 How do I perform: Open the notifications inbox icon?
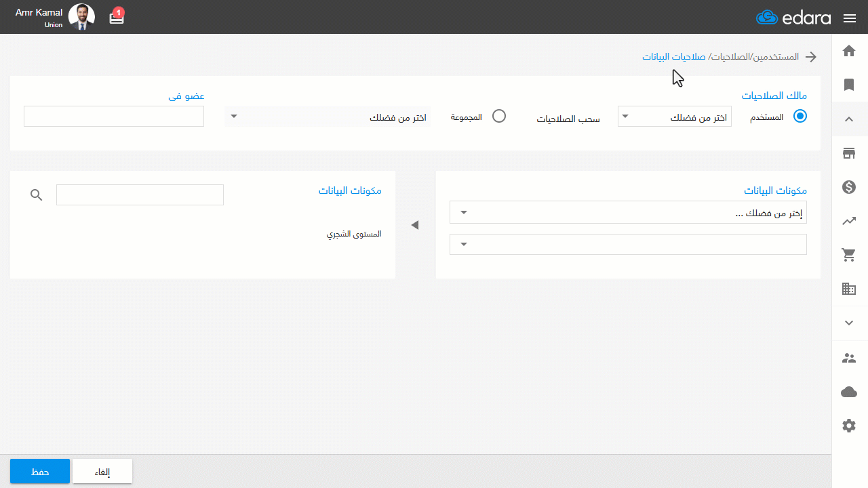point(117,18)
